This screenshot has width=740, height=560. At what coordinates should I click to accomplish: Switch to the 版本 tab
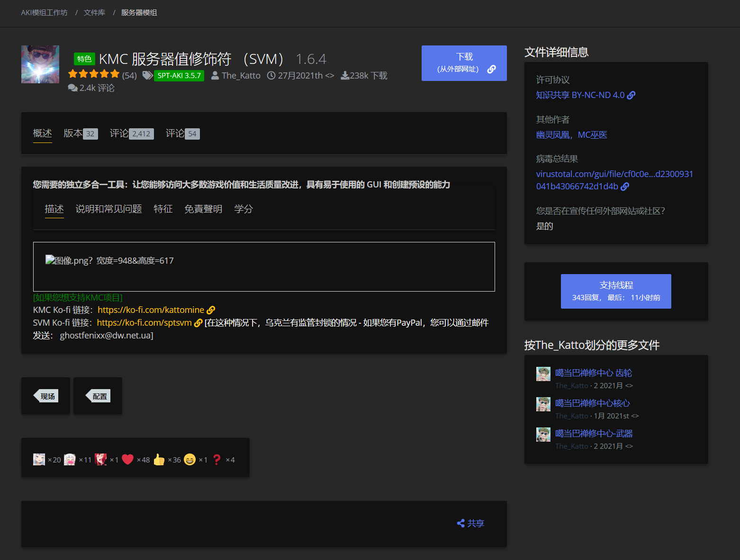(73, 133)
